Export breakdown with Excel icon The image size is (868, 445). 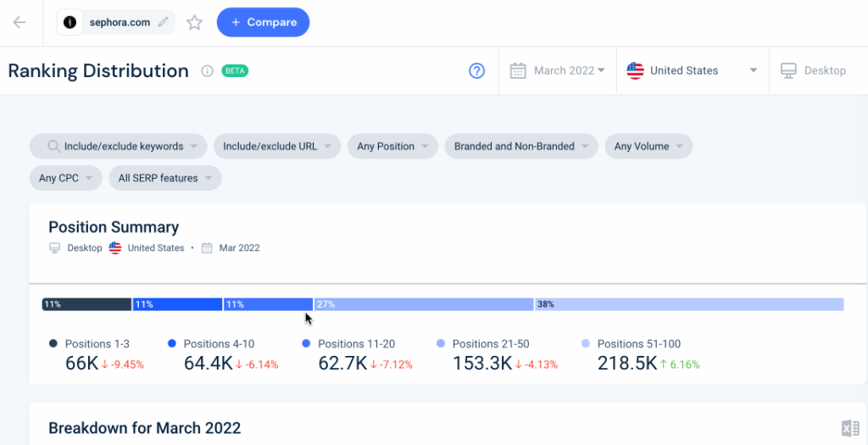pos(849,428)
